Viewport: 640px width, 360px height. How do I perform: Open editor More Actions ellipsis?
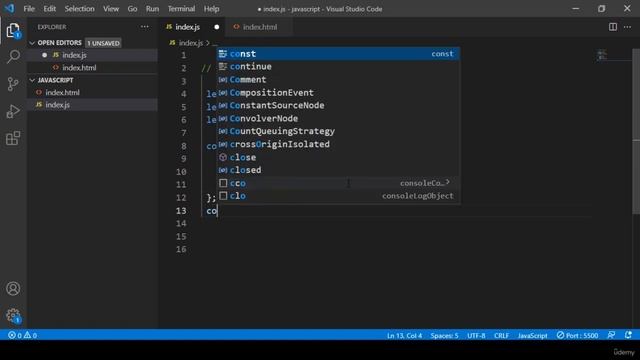click(x=627, y=27)
